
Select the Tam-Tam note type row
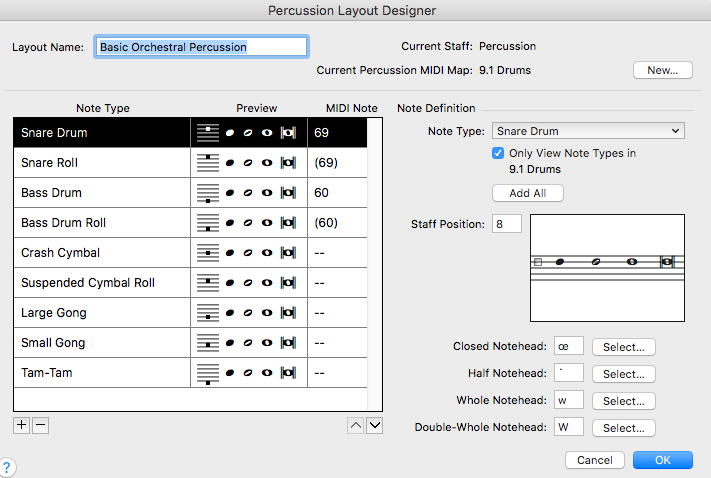[x=100, y=373]
